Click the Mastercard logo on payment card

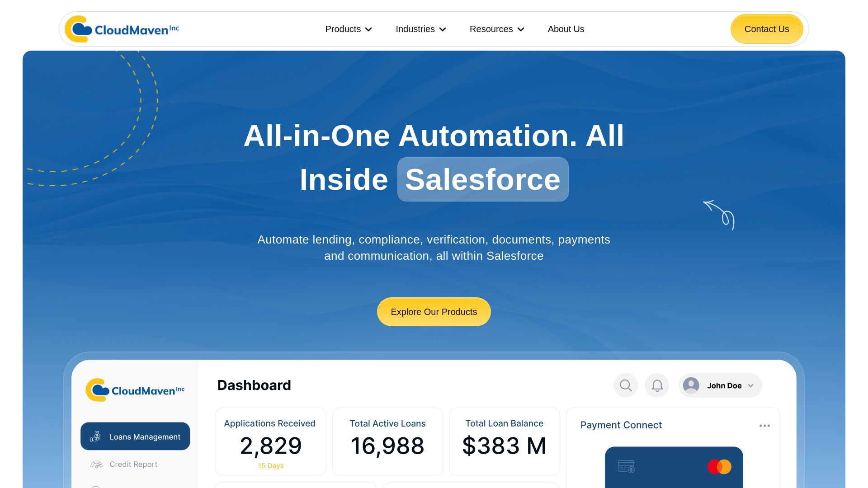[x=719, y=467]
